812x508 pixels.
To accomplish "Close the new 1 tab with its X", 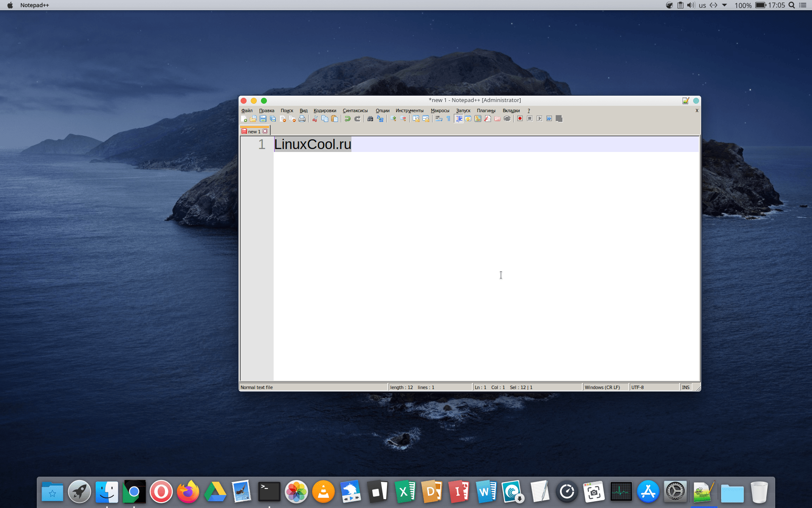I will click(x=265, y=131).
